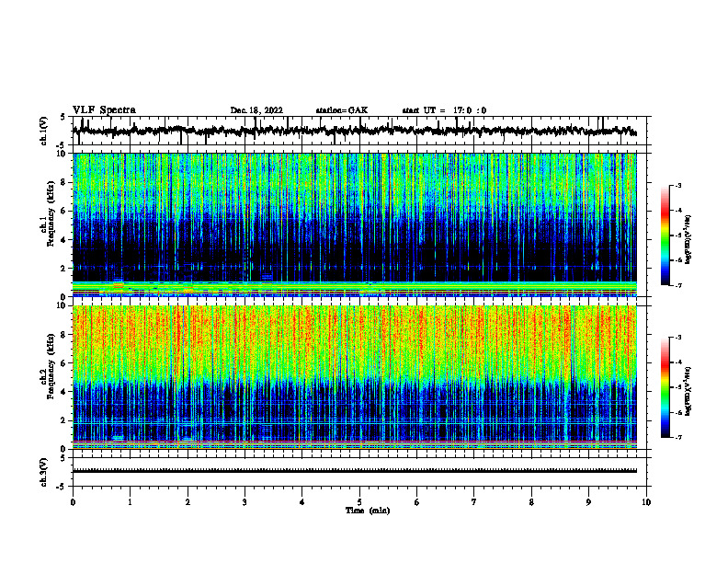Viewport: 728px width, 563px height.
Task: Click the "log(PSD)" label beside ch.1 colorbar
Action: [688, 240]
